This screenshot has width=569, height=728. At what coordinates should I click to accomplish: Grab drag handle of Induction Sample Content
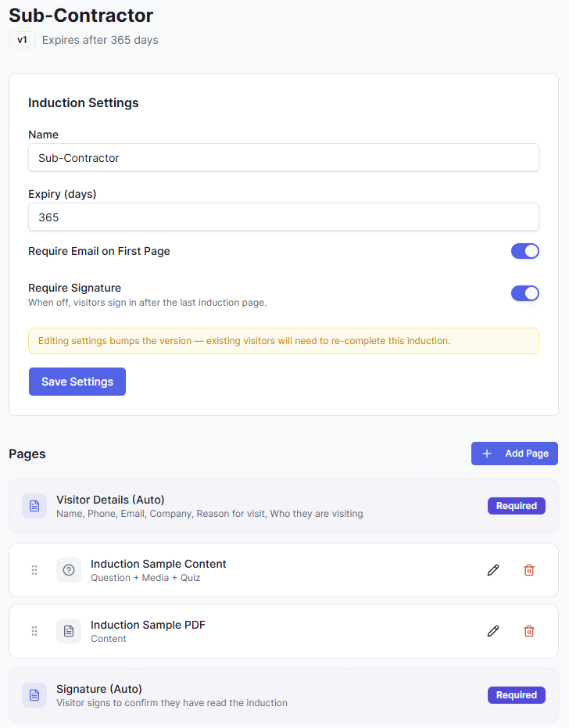(x=34, y=570)
